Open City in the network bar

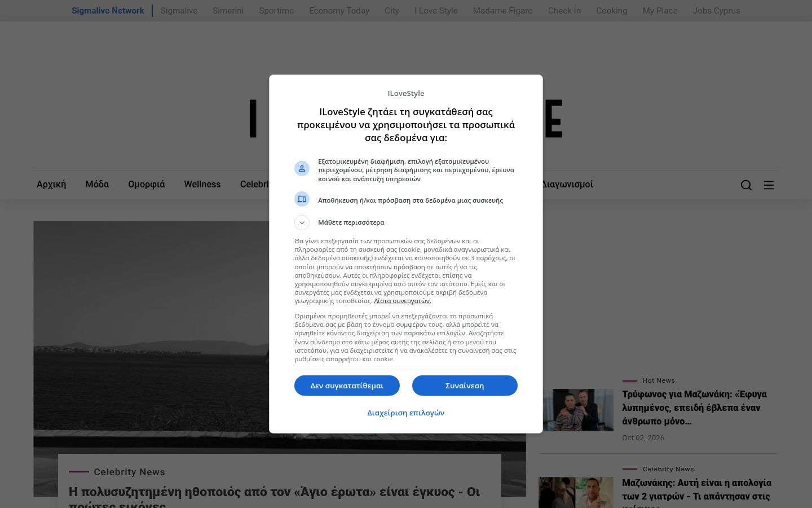tap(392, 11)
